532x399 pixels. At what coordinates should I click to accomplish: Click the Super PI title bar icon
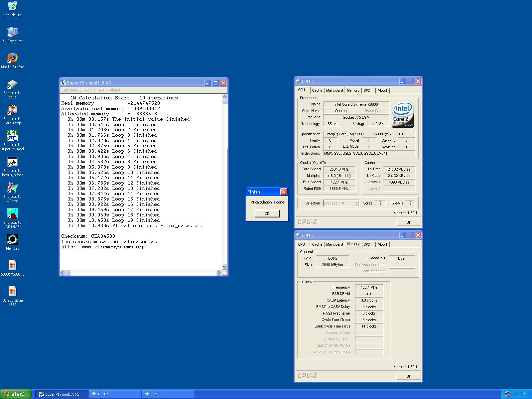tap(63, 82)
